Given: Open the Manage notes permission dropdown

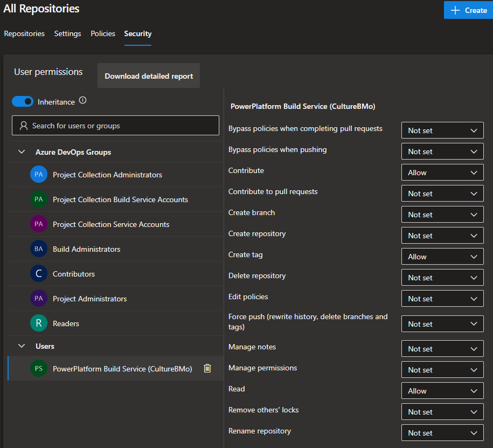Looking at the screenshot, I should [x=442, y=349].
